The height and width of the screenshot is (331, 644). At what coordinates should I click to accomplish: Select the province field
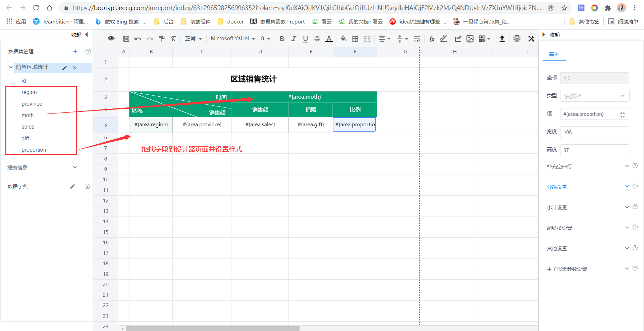coord(32,104)
